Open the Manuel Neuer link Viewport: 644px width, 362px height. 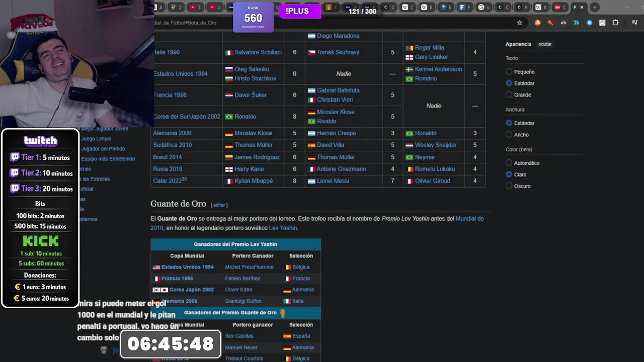(x=241, y=347)
